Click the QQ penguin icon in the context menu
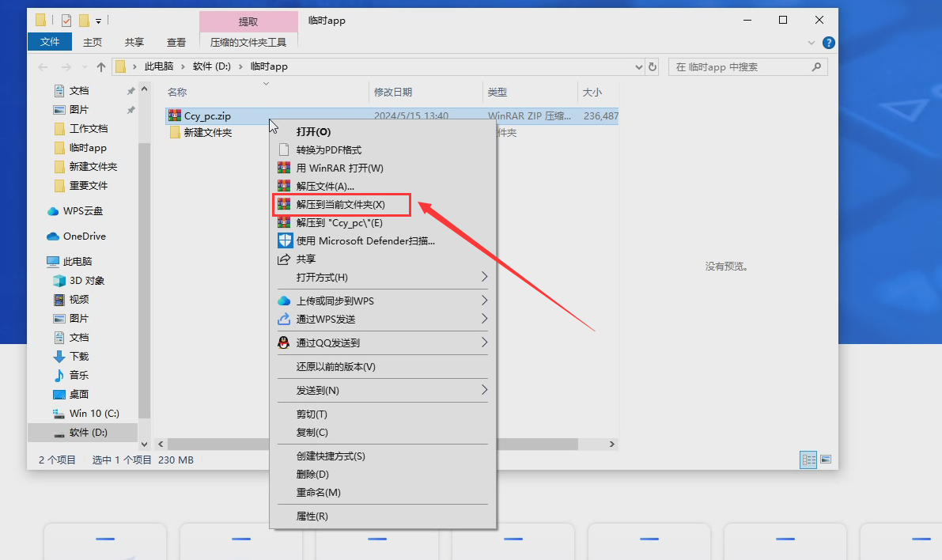The width and height of the screenshot is (942, 560). [x=285, y=342]
